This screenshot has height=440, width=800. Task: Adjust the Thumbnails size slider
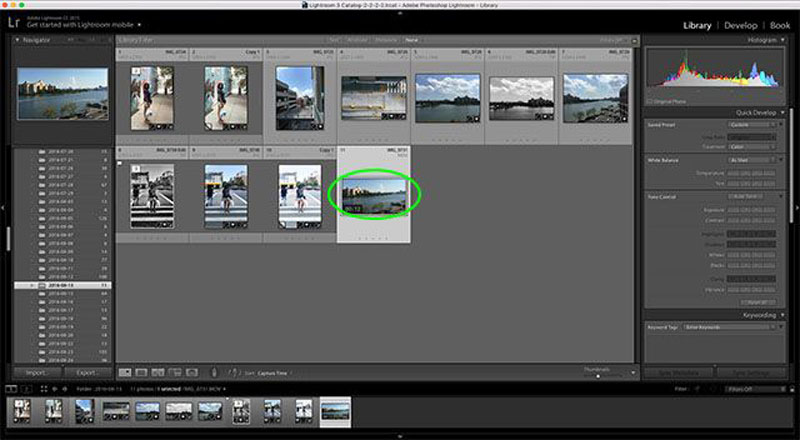[x=598, y=376]
